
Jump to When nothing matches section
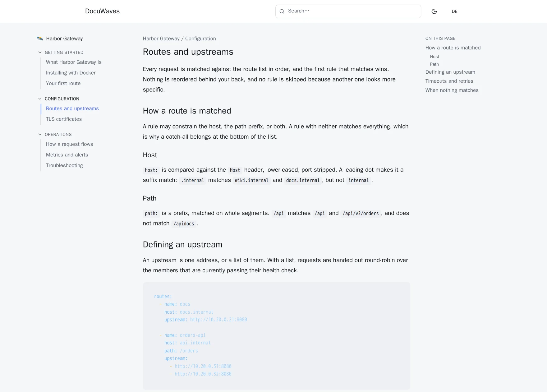(452, 90)
